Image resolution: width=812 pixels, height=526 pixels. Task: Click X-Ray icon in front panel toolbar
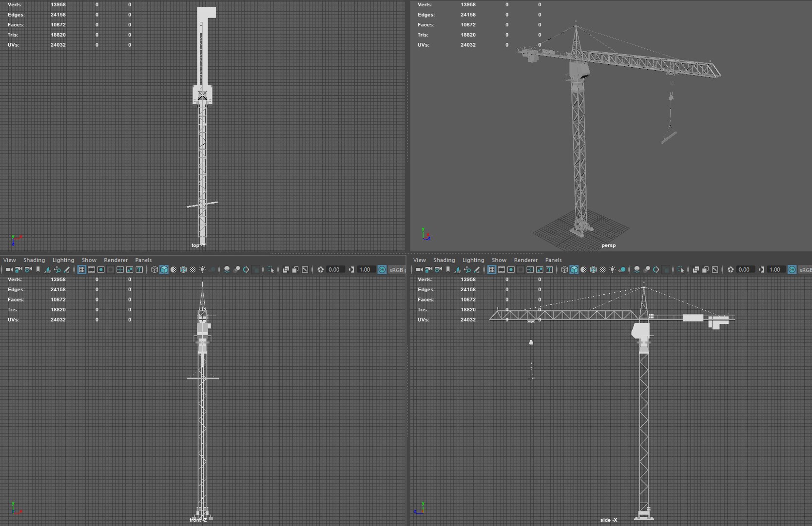286,269
